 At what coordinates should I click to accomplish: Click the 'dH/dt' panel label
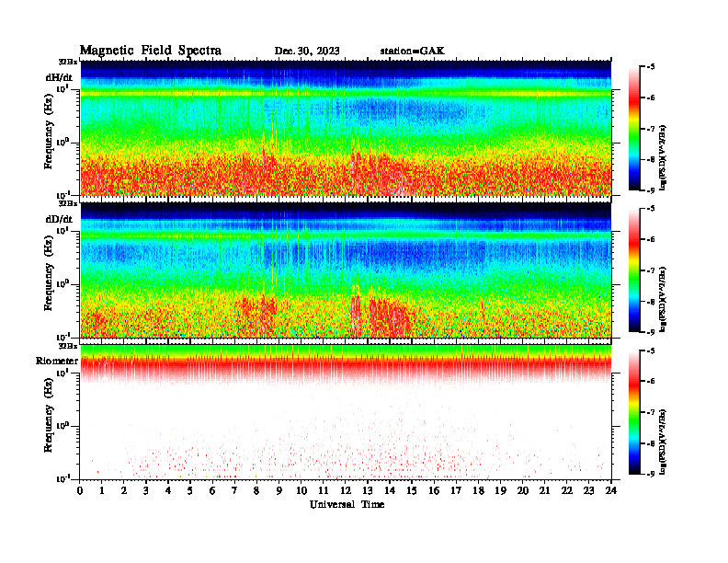(x=59, y=77)
